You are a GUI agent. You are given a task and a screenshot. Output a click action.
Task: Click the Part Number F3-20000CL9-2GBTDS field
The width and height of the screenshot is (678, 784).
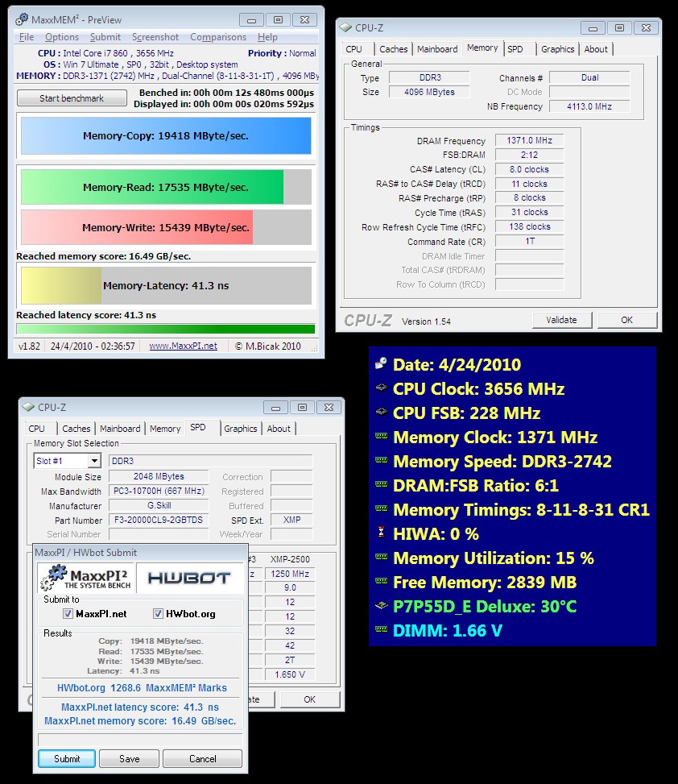[159, 520]
